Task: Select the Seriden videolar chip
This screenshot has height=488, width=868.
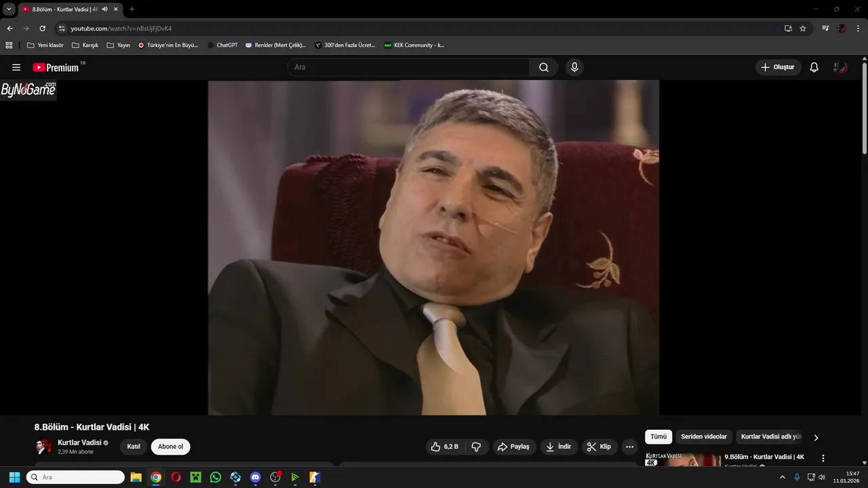Action: (x=704, y=437)
